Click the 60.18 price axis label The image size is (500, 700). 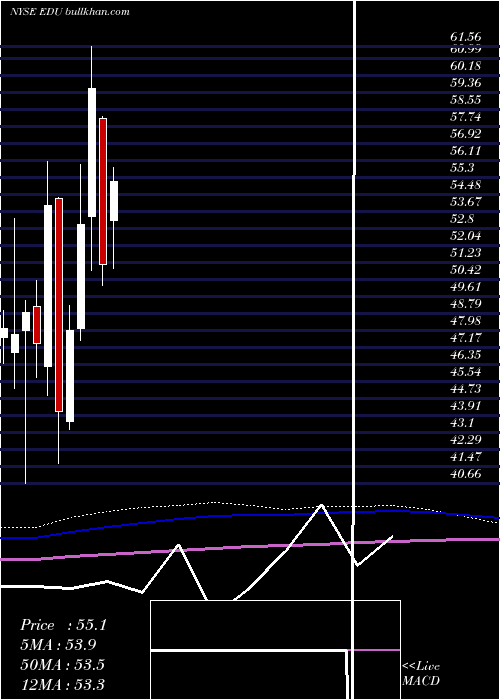click(x=465, y=66)
